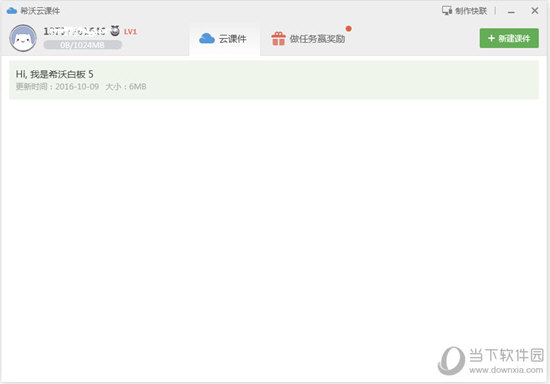The width and height of the screenshot is (550, 384).
Task: Click the red gift box icon
Action: [x=279, y=39]
